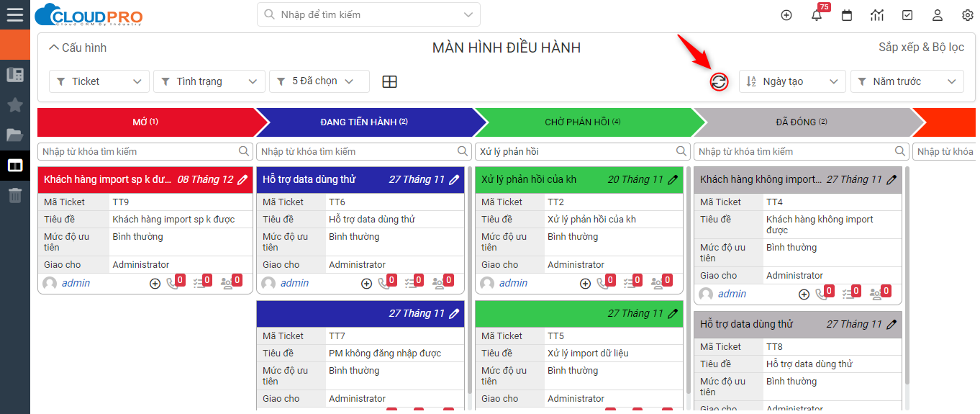Open the tasks checkbox icon in header
Image resolution: width=980 pixels, height=414 pixels.
[907, 15]
